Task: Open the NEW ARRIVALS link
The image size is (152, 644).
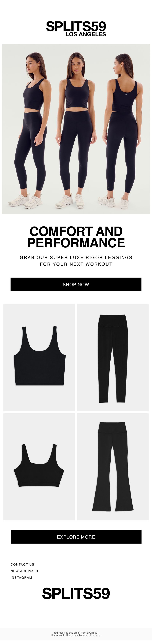Action: tap(24, 571)
